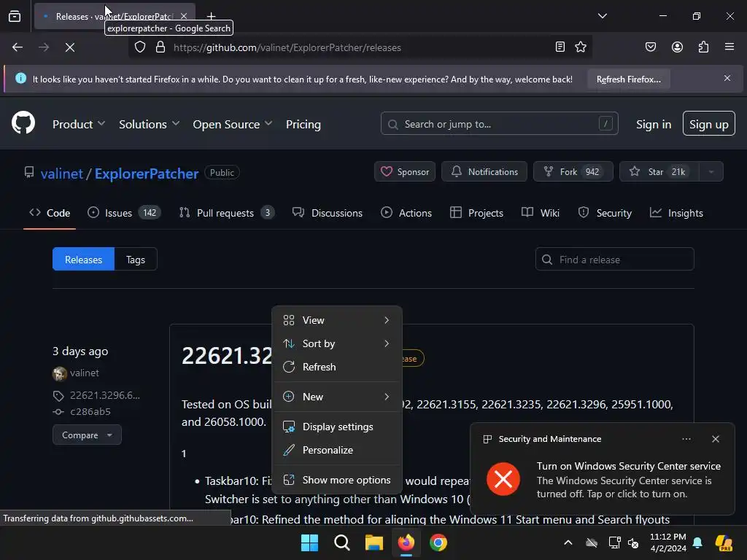Switch to the Code tab

(50, 213)
